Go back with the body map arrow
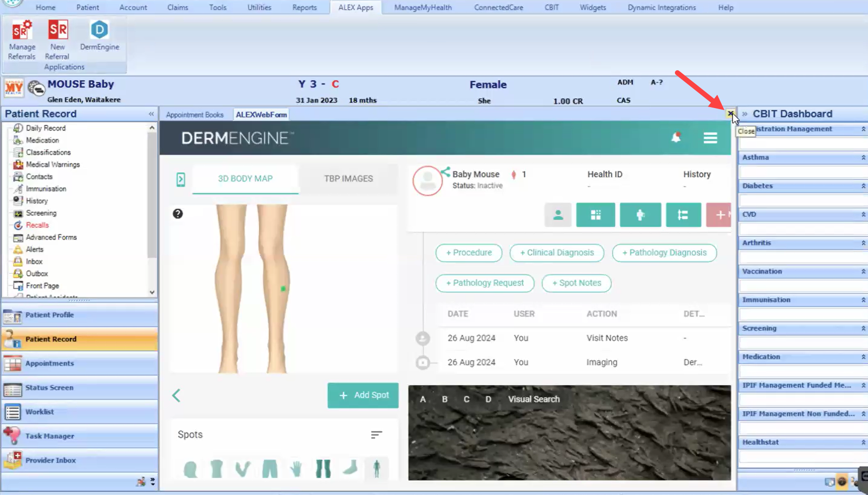Screen dimensions: 868x495 click(176, 395)
